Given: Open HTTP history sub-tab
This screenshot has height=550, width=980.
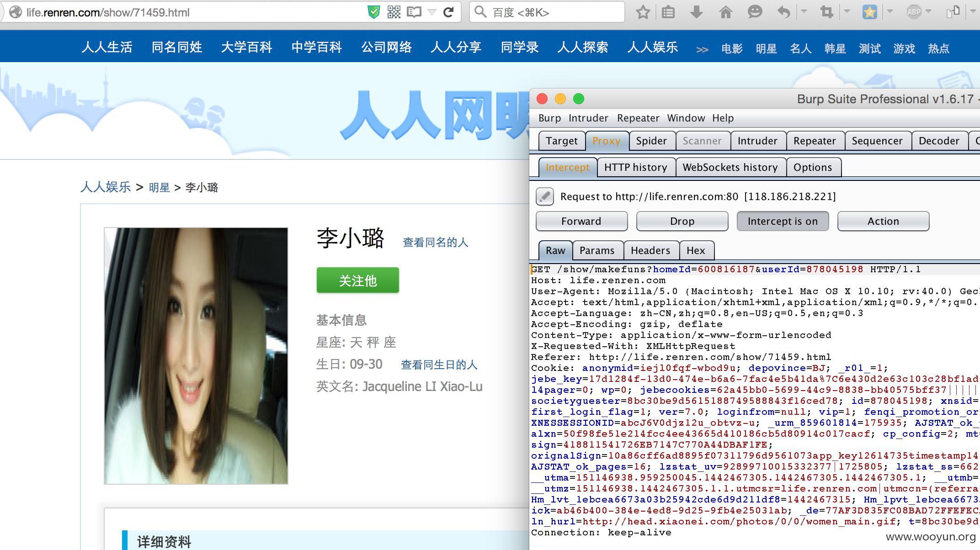Looking at the screenshot, I should pyautogui.click(x=635, y=167).
